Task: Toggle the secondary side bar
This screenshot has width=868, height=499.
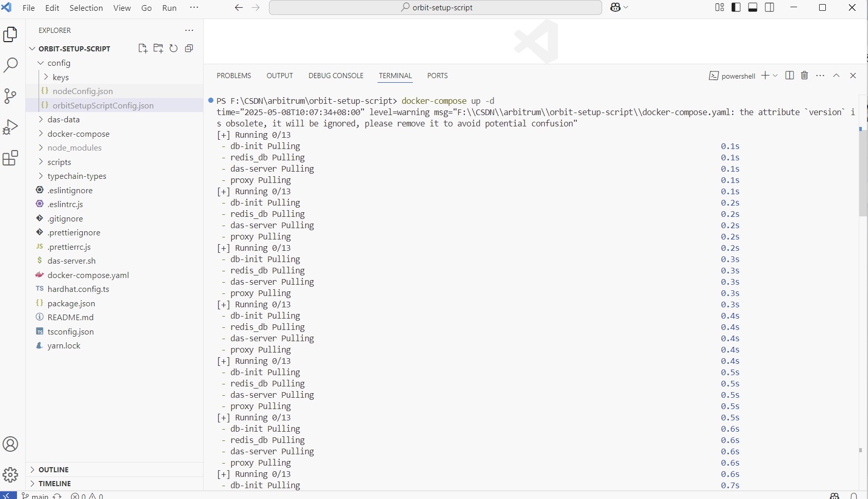Action: [x=770, y=7]
